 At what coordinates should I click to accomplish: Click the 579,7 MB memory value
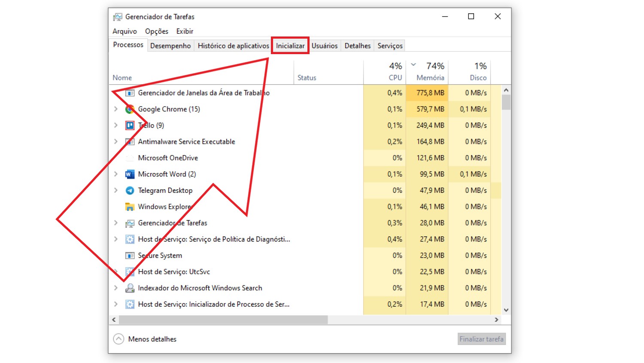430,109
